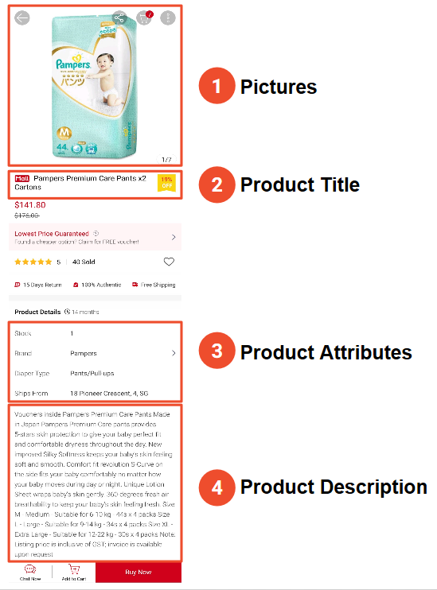
Task: Click the Pampers Premium Care Pants title
Action: pos(80,182)
